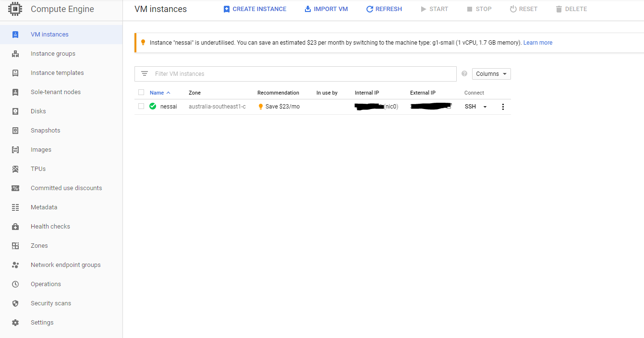Open Health checks in the sidebar
This screenshot has height=338, width=644.
point(50,227)
